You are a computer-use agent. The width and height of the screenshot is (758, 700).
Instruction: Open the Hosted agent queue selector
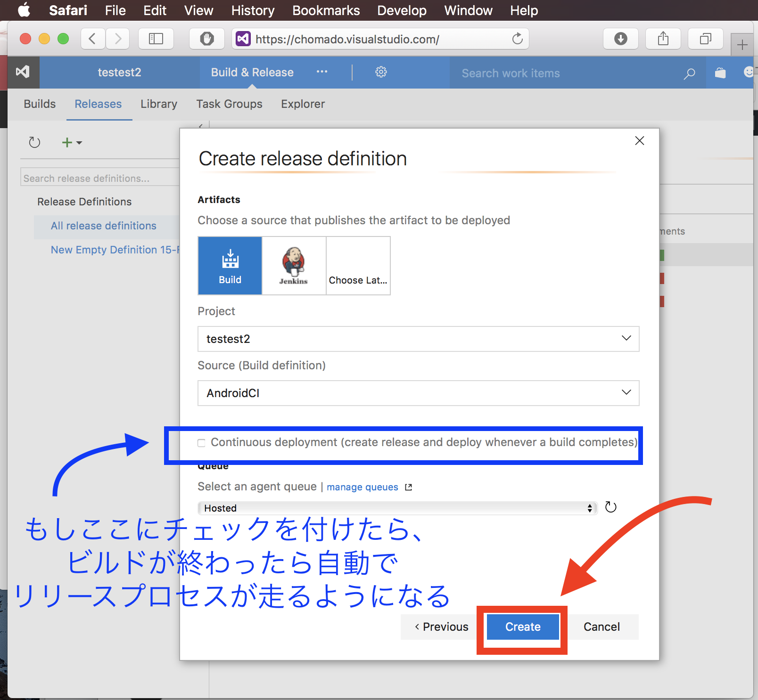pos(397,508)
